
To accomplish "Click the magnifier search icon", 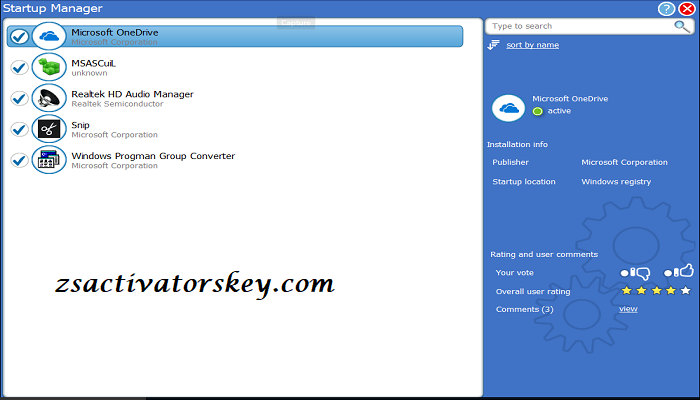I will coord(682,27).
